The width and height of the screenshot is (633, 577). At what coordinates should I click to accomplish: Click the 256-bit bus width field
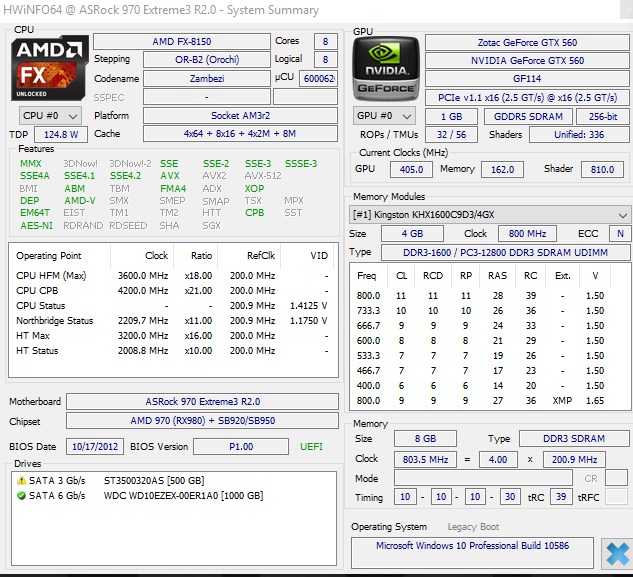pyautogui.click(x=602, y=116)
